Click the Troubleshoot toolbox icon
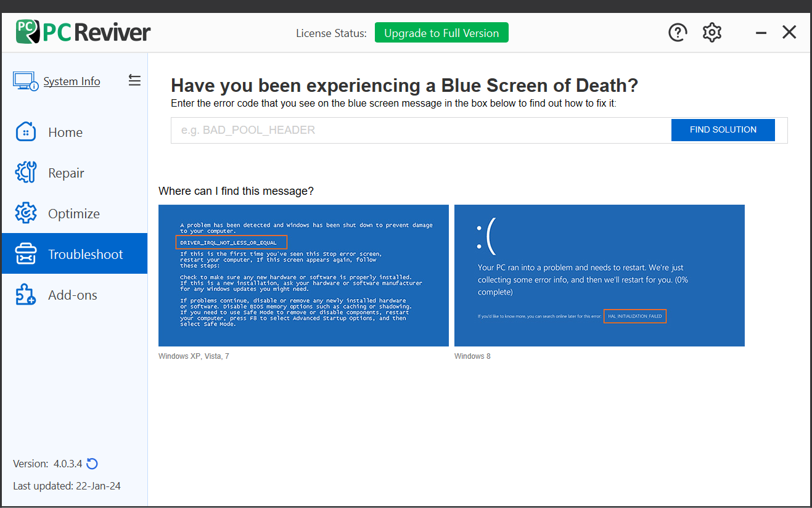The height and width of the screenshot is (508, 812). click(26, 254)
